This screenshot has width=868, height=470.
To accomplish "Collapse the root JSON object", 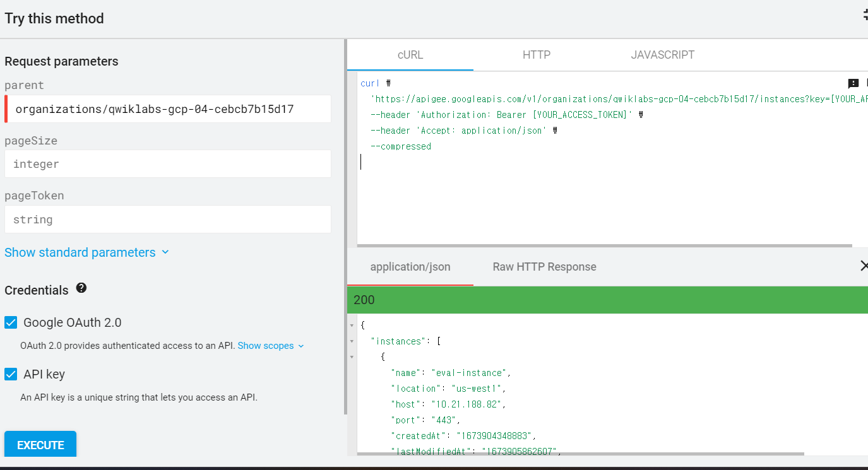I will (x=352, y=326).
